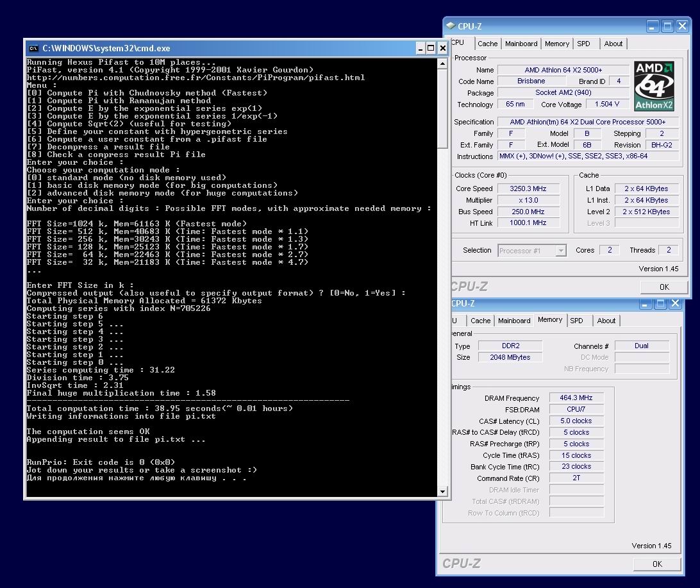Click the cmd.exe title bar icon
Screen dimensions: 700x588
(33, 48)
